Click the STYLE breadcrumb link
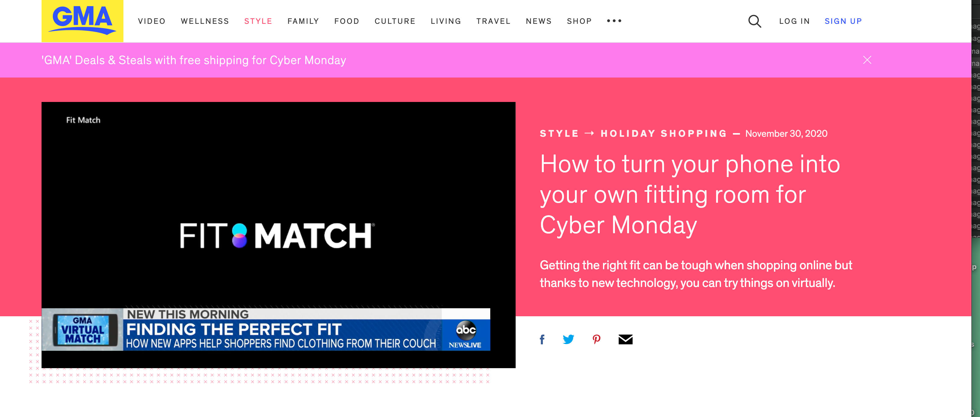This screenshot has width=980, height=417. (559, 133)
